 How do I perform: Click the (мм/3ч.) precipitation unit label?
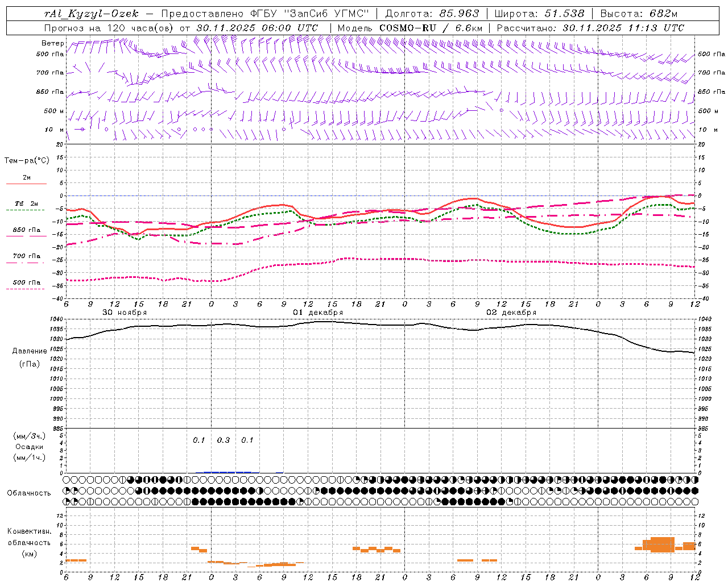point(30,436)
